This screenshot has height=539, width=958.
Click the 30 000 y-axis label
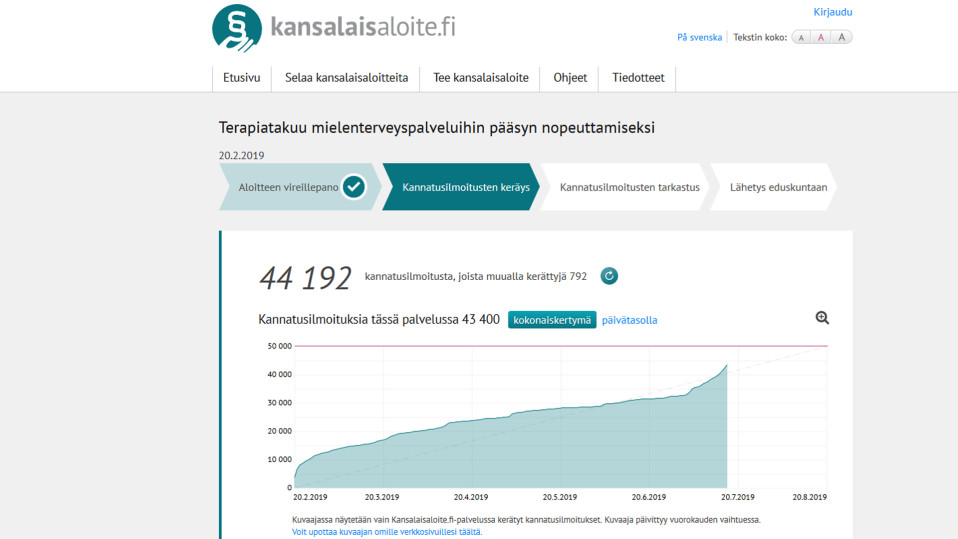tap(279, 403)
